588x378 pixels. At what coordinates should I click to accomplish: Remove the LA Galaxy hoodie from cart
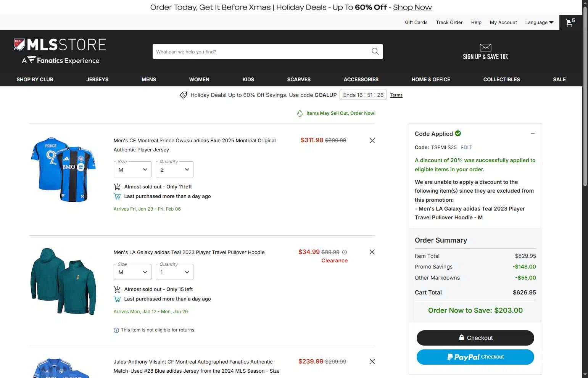pyautogui.click(x=372, y=252)
